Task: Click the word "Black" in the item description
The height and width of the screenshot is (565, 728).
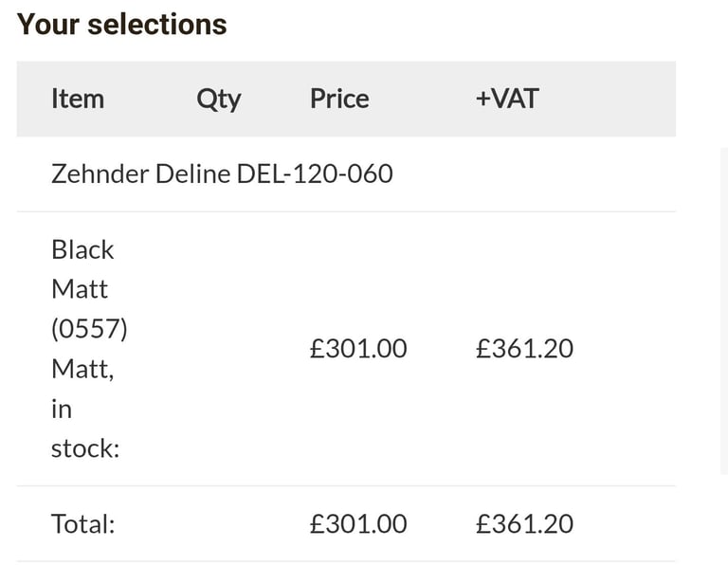Action: pyautogui.click(x=82, y=249)
